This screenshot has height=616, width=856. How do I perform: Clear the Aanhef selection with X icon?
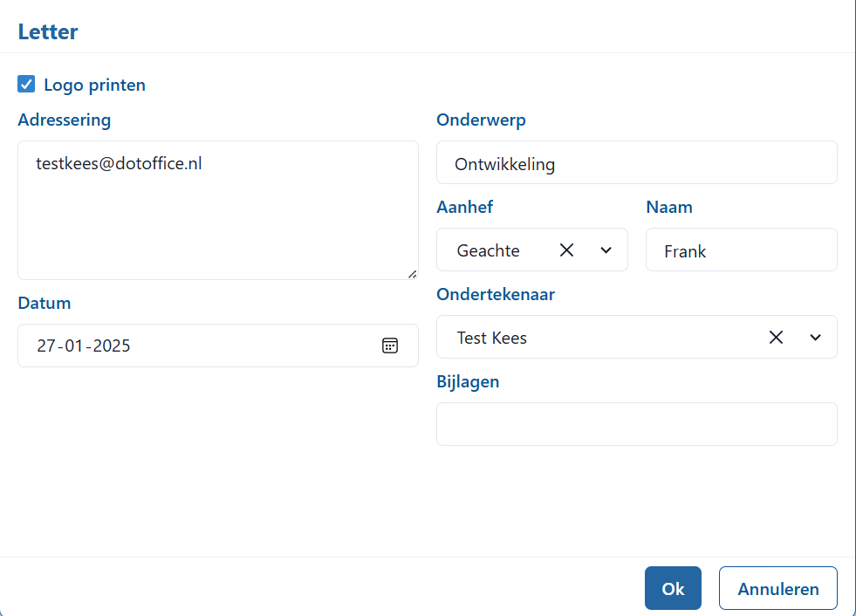[566, 250]
